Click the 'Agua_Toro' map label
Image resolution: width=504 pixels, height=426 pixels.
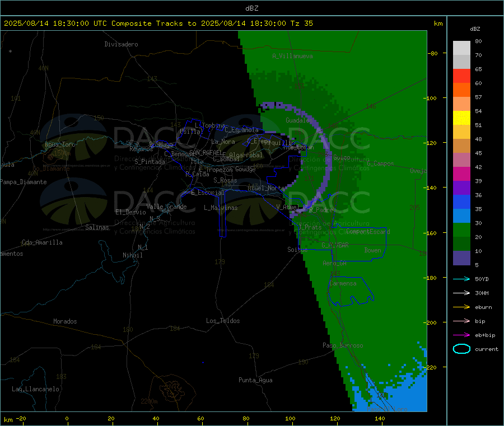(x=60, y=144)
